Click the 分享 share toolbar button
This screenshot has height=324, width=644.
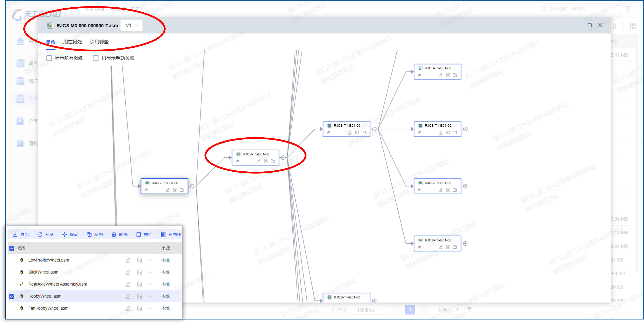point(46,234)
